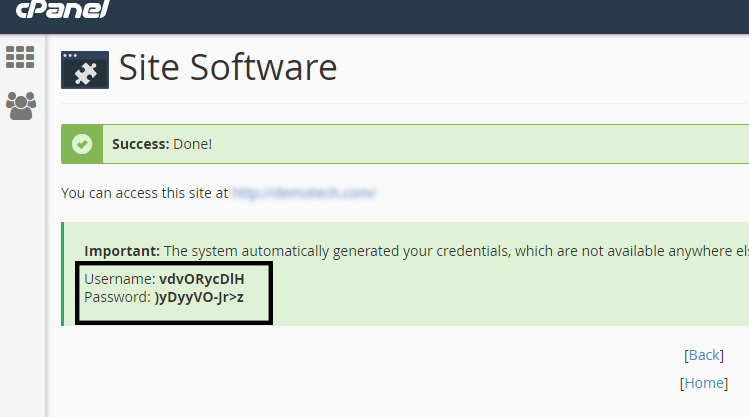Screen dimensions: 749x417
Task: Follow the Back link
Action: pos(703,355)
